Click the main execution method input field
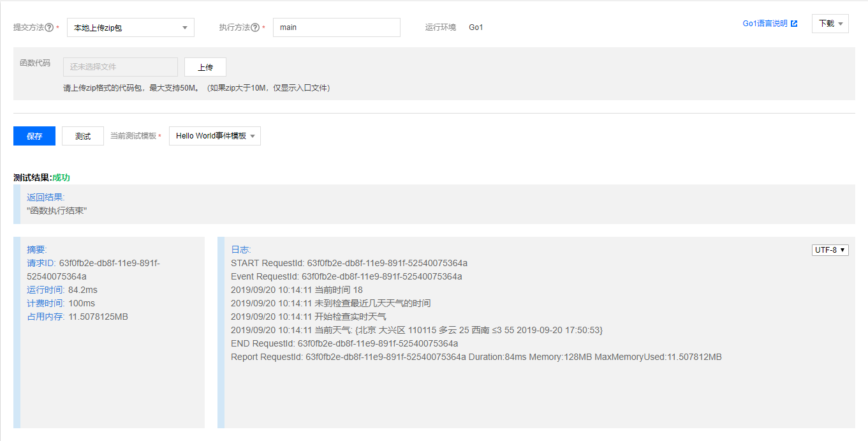The height and width of the screenshot is (441, 868). pyautogui.click(x=337, y=27)
